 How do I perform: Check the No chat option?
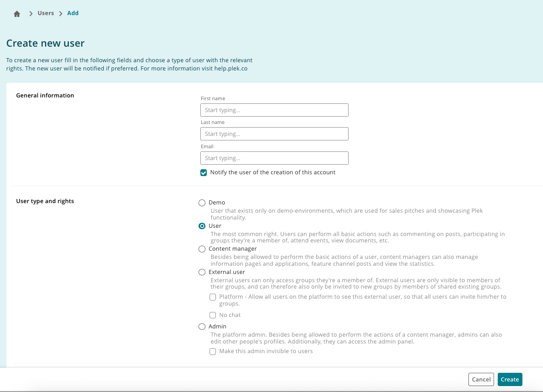213,315
